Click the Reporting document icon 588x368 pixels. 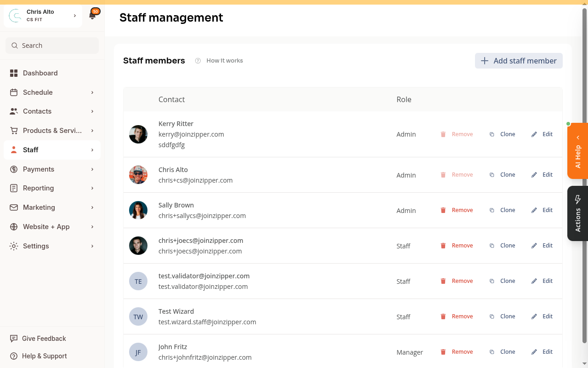click(14, 188)
